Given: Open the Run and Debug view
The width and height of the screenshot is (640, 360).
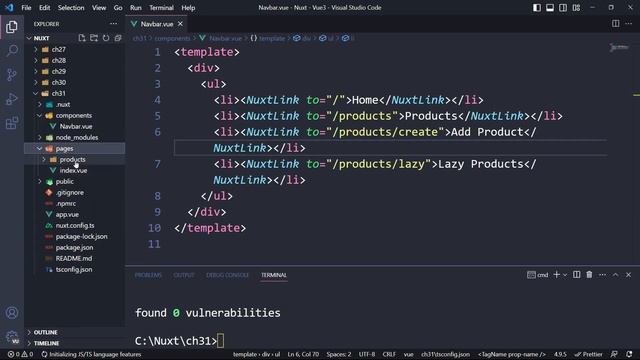Looking at the screenshot, I should pyautogui.click(x=12, y=99).
